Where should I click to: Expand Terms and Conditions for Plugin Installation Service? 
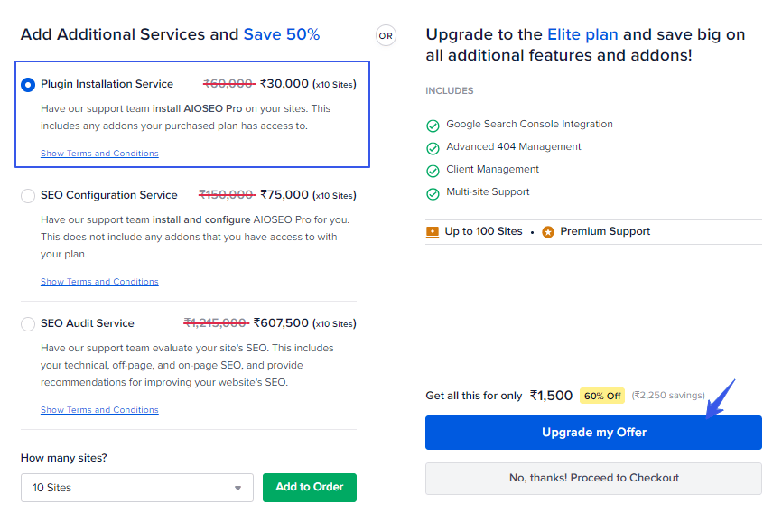click(99, 154)
